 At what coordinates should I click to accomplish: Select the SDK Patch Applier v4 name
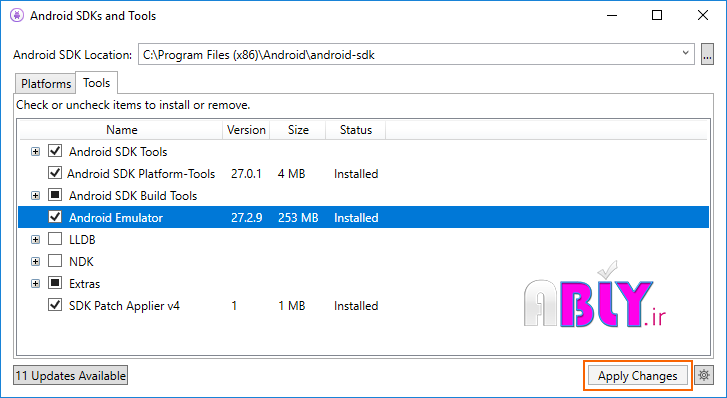coord(124,306)
